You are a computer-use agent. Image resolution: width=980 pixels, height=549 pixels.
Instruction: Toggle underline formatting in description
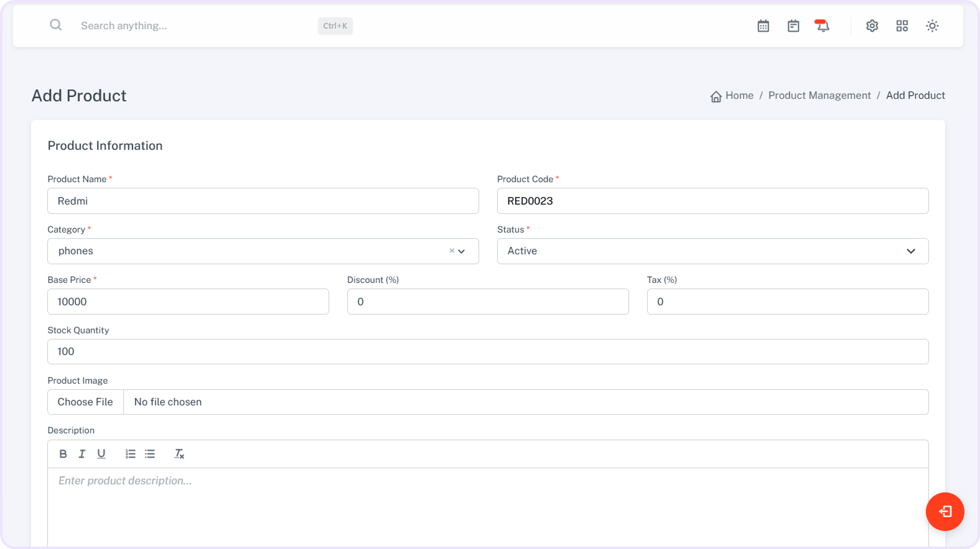[101, 454]
